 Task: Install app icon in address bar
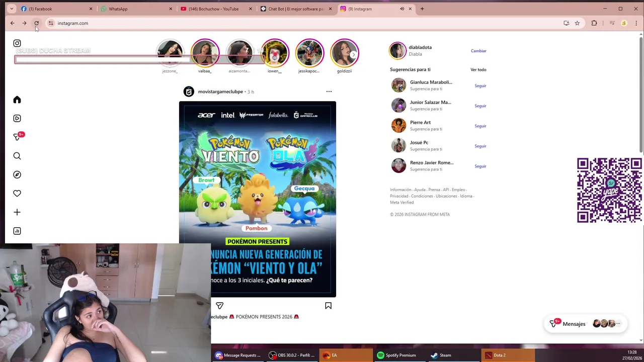click(566, 23)
